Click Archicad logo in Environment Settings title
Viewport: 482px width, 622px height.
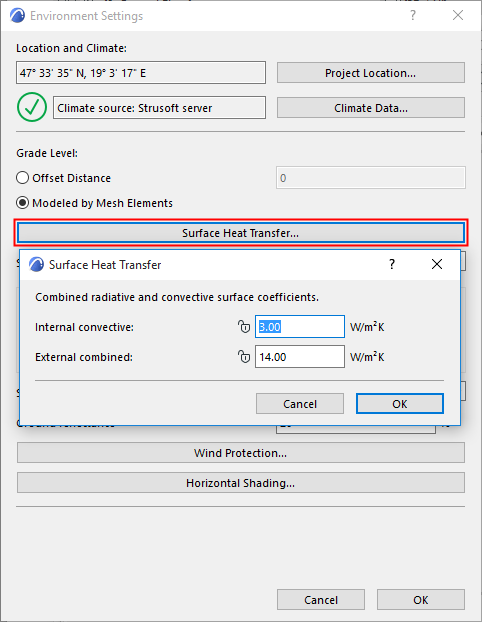[x=17, y=15]
